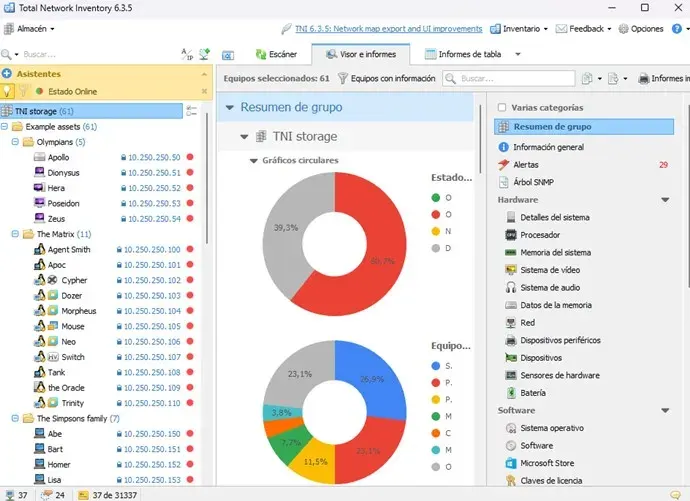690x501 pixels.
Task: Click the help question mark icon
Action: point(677,29)
